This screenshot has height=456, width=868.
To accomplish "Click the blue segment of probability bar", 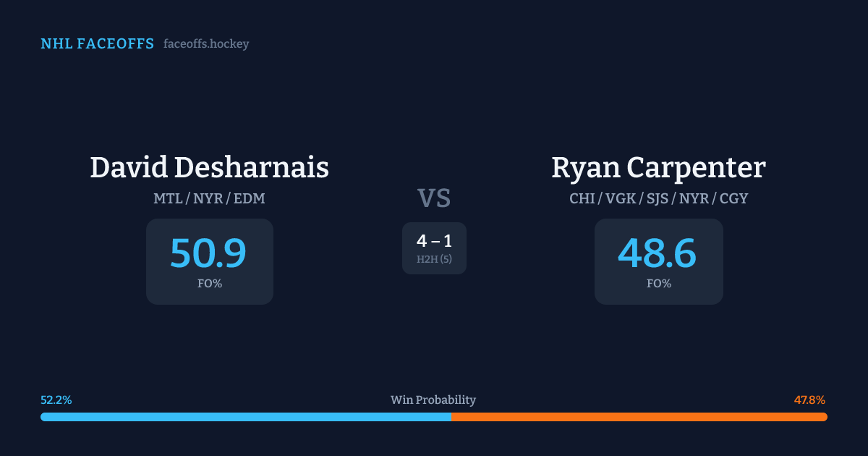I will tap(246, 417).
